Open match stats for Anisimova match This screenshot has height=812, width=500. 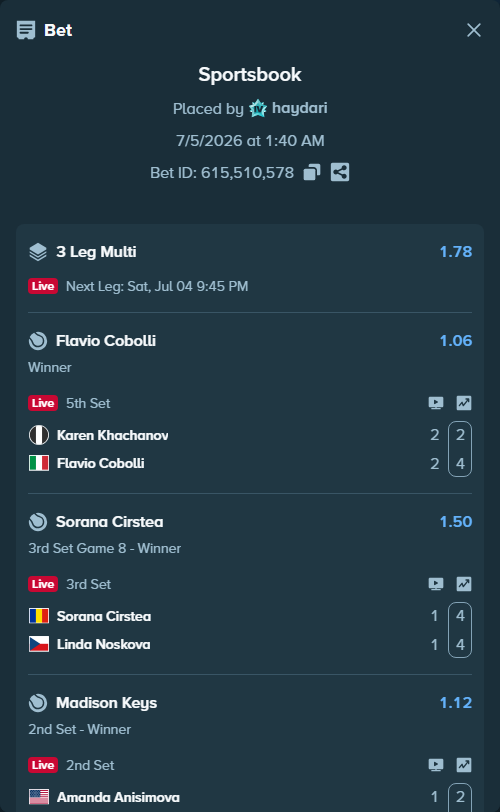pos(464,765)
